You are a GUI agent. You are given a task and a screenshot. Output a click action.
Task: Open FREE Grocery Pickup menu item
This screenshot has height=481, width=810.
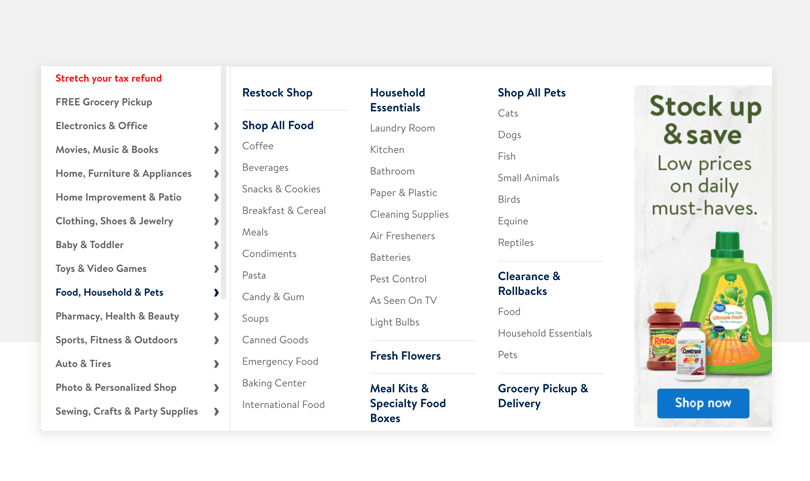[x=104, y=102]
